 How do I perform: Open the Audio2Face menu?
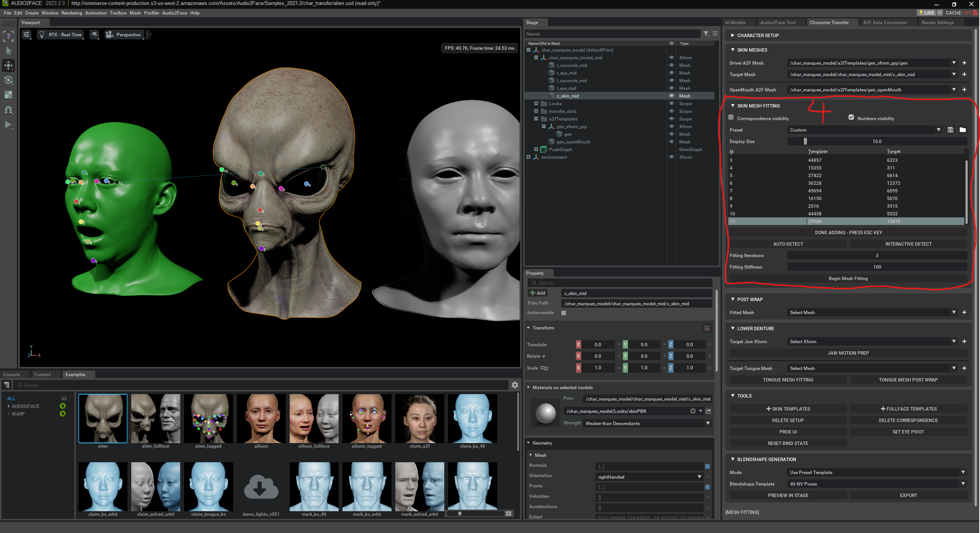(174, 13)
